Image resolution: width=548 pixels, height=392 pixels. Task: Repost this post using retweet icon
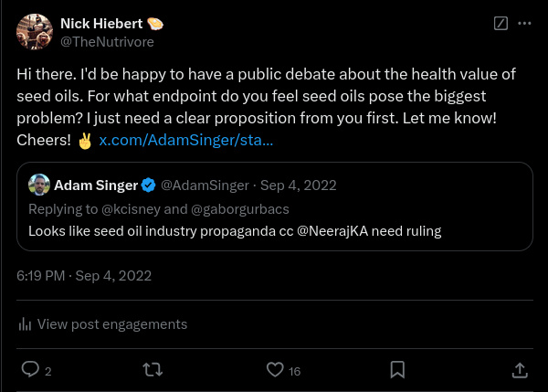[153, 370]
